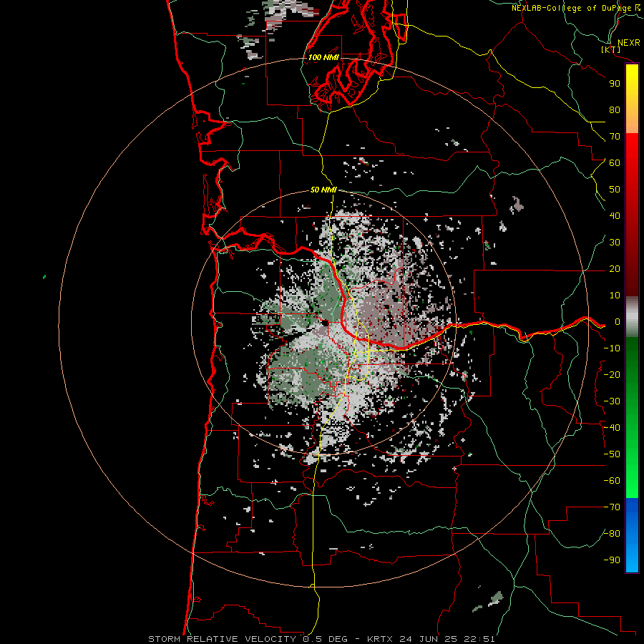Select the -60 value on the velocity scale
The height and width of the screenshot is (644, 644).
612,481
